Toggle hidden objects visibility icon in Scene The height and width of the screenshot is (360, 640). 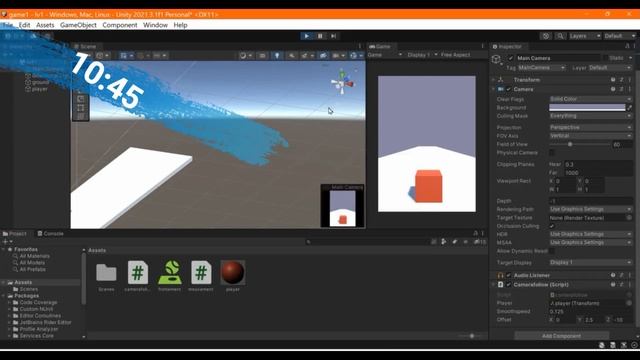323,56
